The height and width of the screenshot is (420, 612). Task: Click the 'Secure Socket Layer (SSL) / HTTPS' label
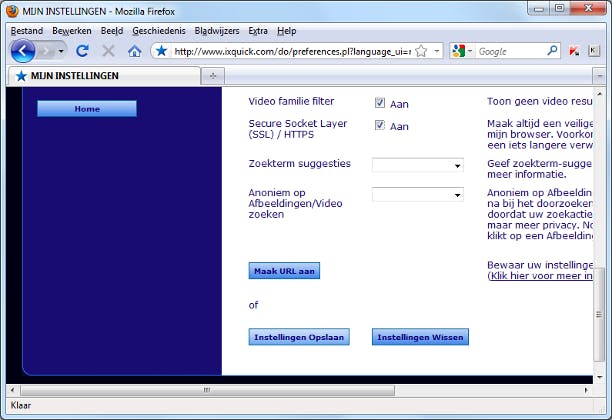[297, 129]
